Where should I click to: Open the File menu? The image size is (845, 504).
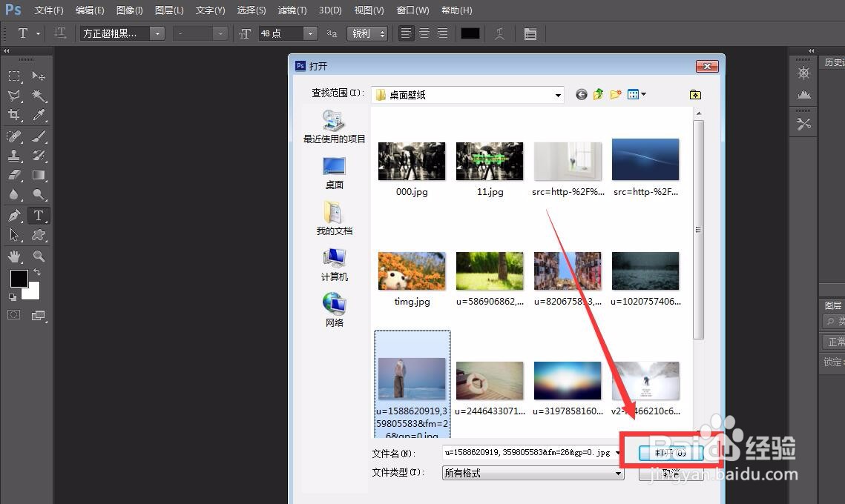point(49,10)
